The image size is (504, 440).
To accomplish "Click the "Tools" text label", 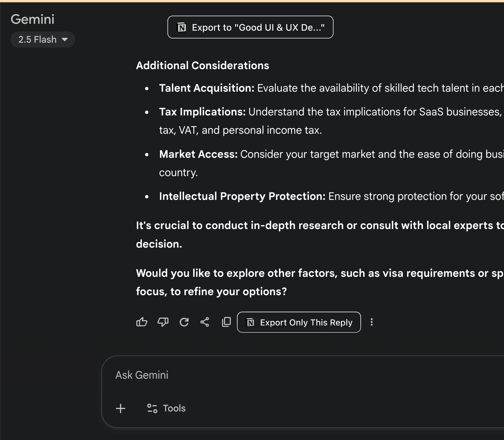I will pyautogui.click(x=174, y=408).
